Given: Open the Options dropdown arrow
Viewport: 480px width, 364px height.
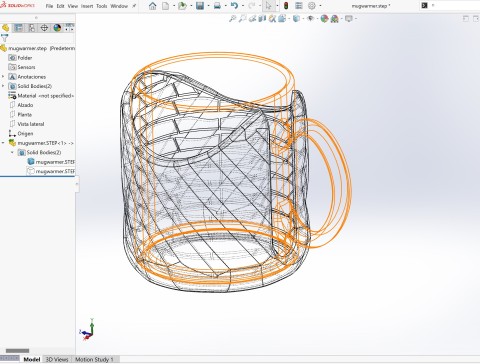Looking at the screenshot, I should (x=320, y=6).
